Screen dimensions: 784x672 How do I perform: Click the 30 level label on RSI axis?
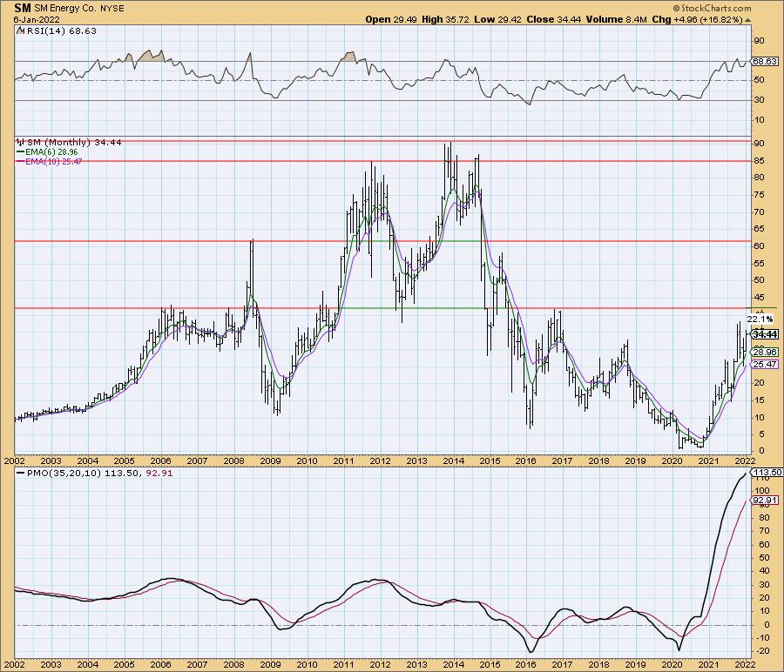[759, 100]
